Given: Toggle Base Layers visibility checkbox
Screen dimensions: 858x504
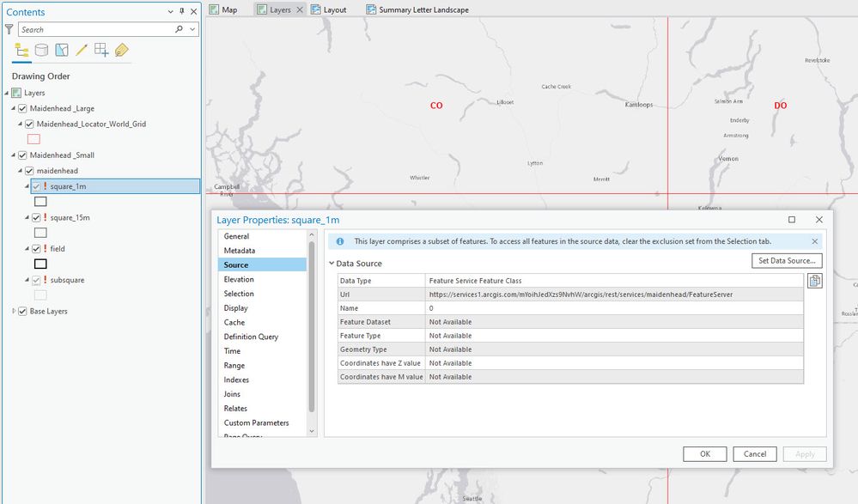Looking at the screenshot, I should pyautogui.click(x=22, y=312).
